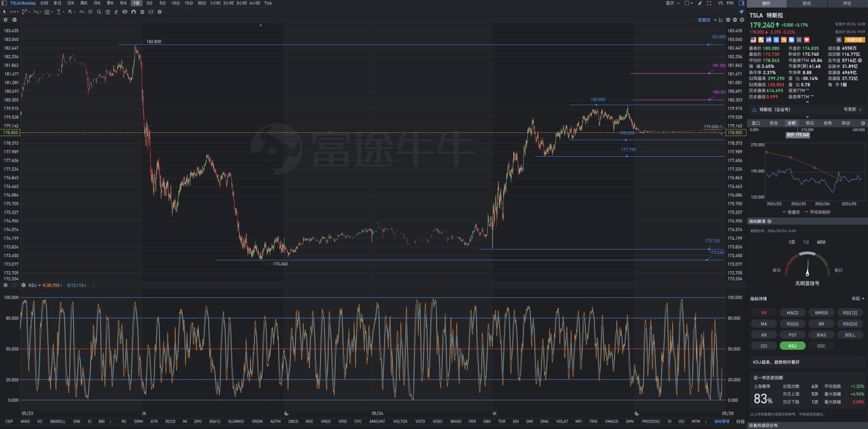Click the main chart settings gear
Screen dimensions: 868x429
click(6, 20)
